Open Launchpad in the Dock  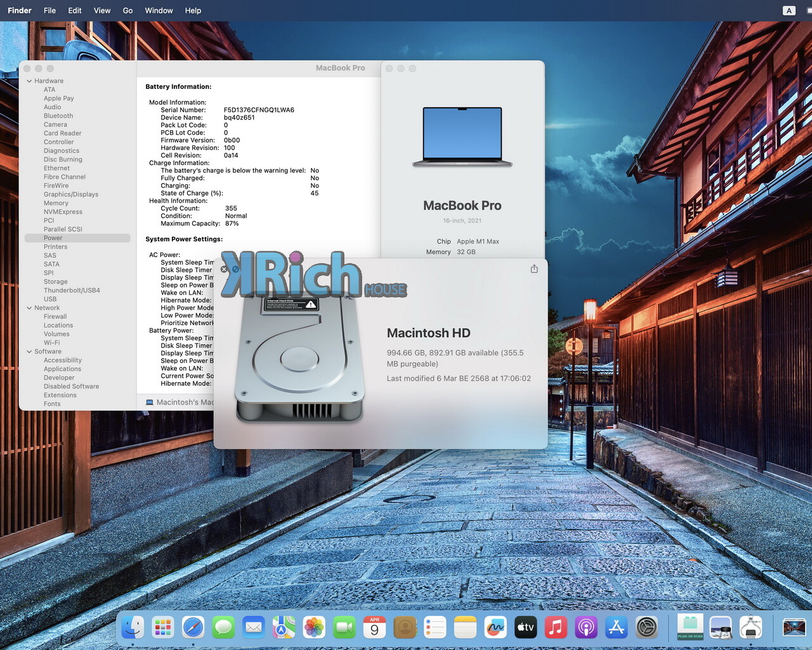pos(163,628)
